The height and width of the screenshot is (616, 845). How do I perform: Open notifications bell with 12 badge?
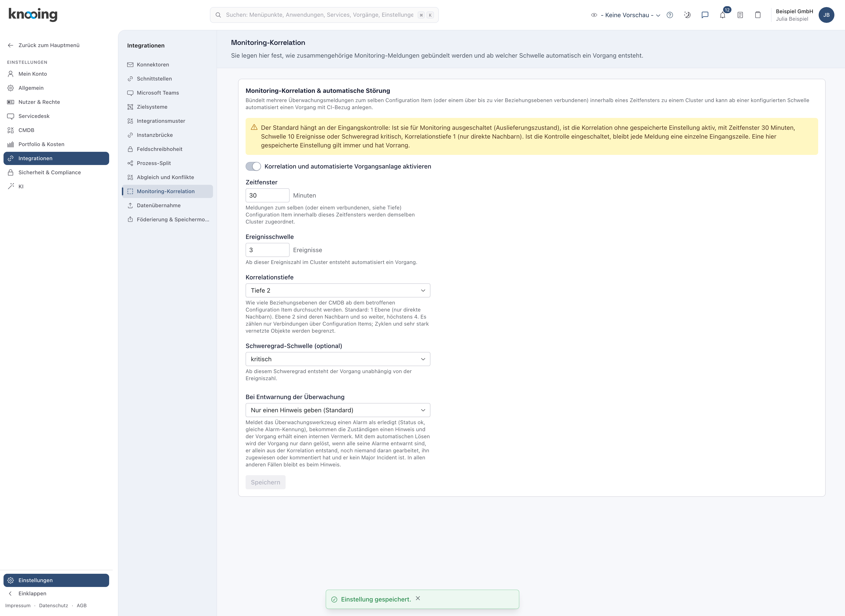pos(723,15)
